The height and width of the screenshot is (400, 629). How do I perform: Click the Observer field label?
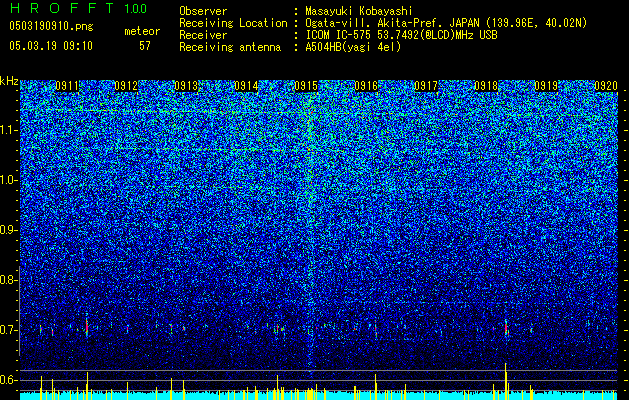(203, 11)
